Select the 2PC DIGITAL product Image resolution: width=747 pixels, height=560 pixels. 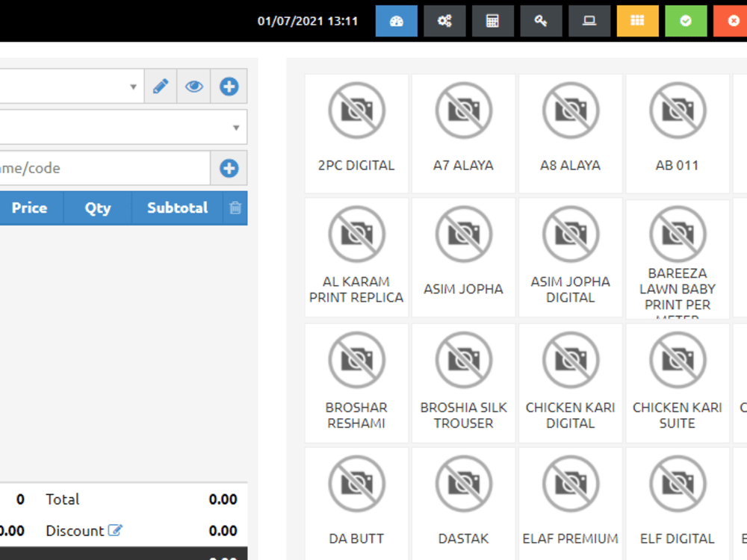356,134
